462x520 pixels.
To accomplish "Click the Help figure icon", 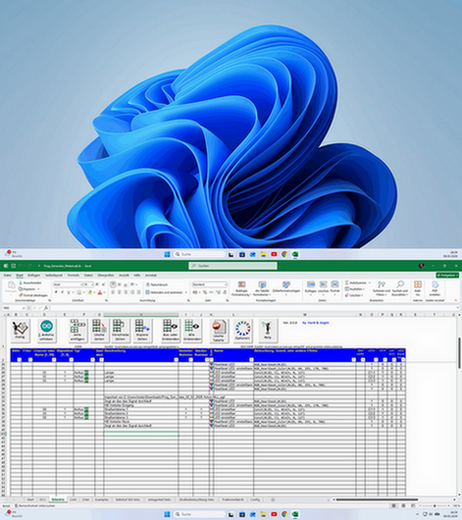I will pyautogui.click(x=268, y=330).
